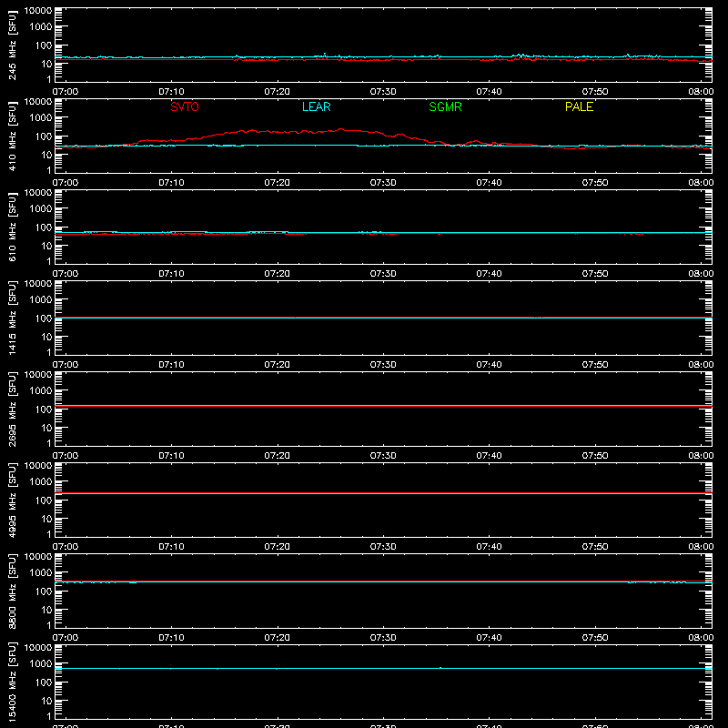
Task: Click the 07:00 tick label under 245 MHz panel
Action: click(66, 92)
